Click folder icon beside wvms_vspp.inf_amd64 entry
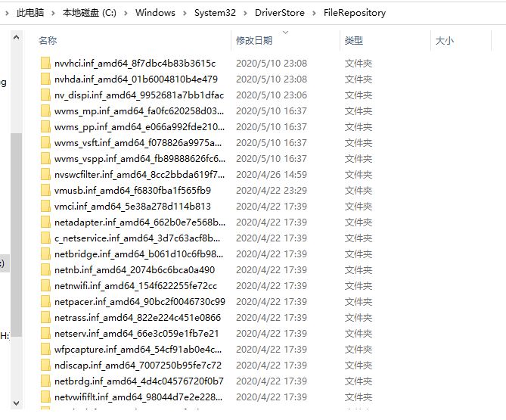The height and width of the screenshot is (420, 506). pyautogui.click(x=45, y=158)
